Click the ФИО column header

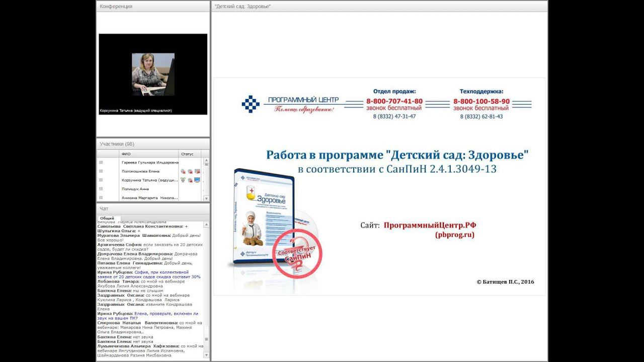pyautogui.click(x=149, y=154)
